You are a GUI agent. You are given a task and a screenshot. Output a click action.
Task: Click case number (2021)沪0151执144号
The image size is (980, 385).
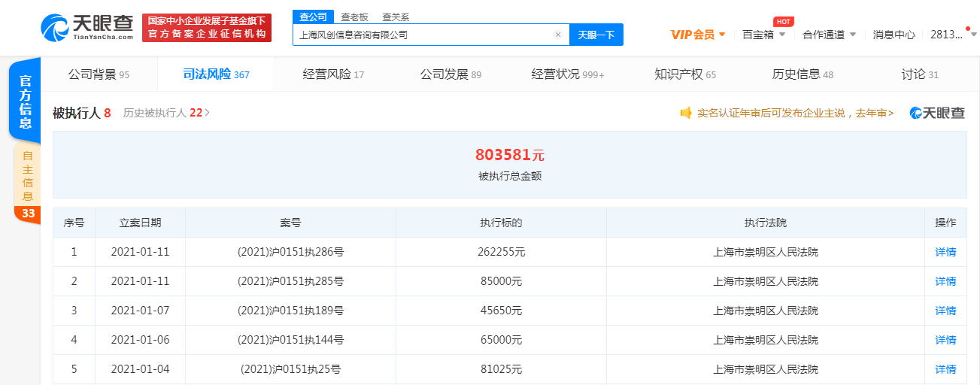[290, 340]
